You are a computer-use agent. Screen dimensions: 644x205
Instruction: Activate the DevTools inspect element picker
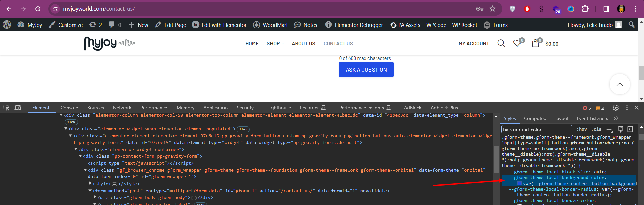pyautogui.click(x=6, y=108)
